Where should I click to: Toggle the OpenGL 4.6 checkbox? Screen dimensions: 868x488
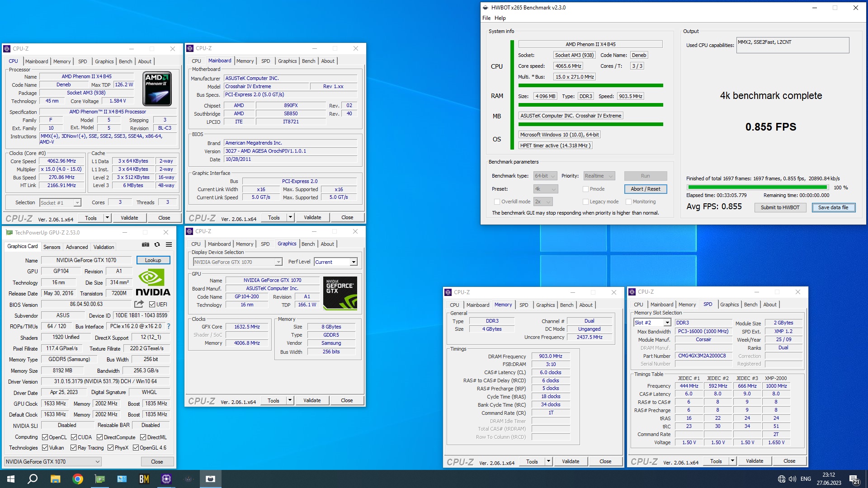tap(136, 448)
